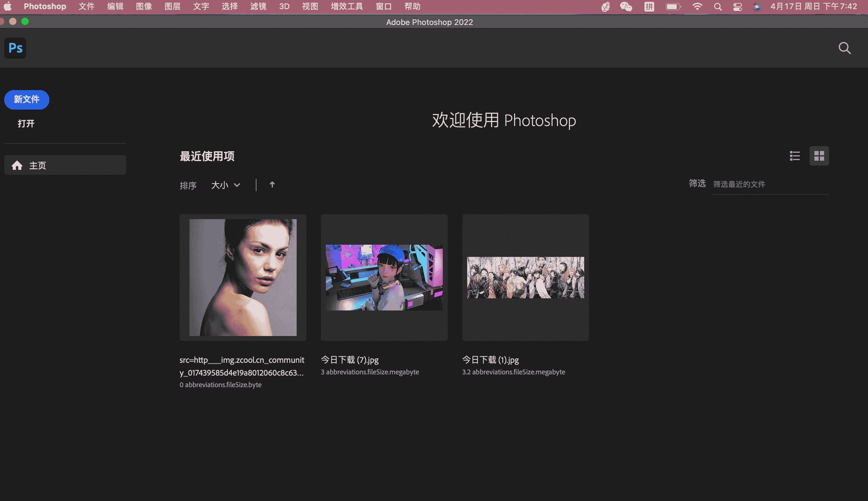Click the Siri icon in menu bar

pyautogui.click(x=757, y=6)
